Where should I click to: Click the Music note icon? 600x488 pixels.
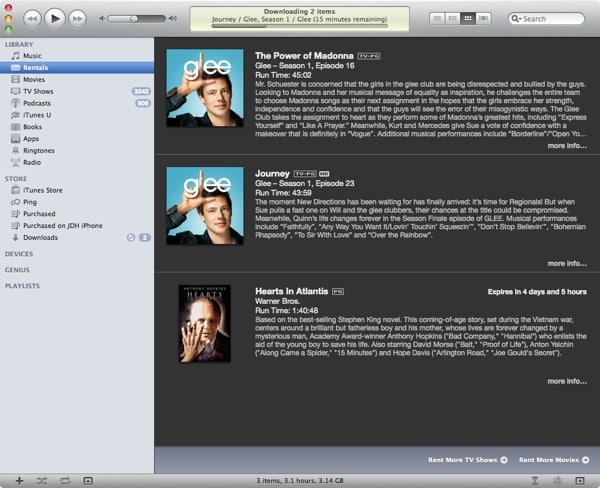click(15, 56)
